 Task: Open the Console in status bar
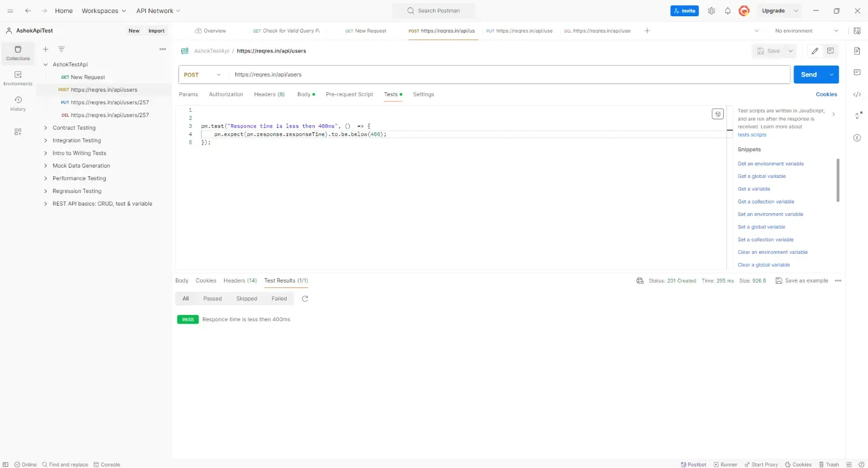pos(107,465)
